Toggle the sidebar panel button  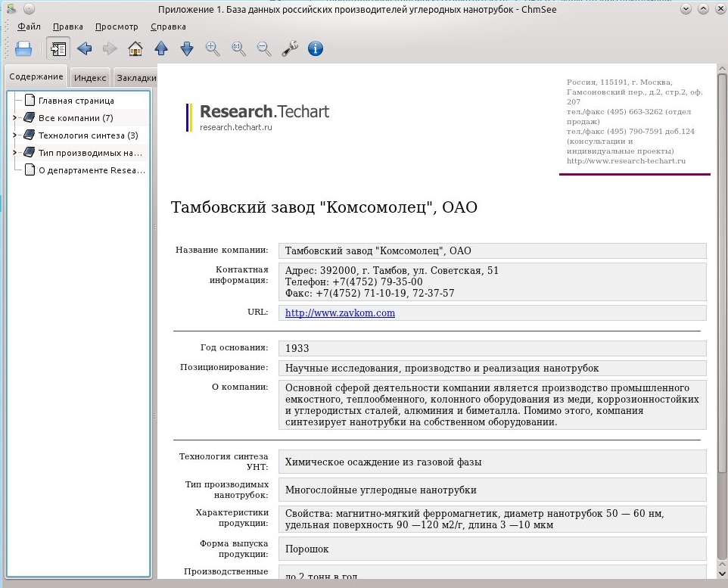[x=58, y=48]
